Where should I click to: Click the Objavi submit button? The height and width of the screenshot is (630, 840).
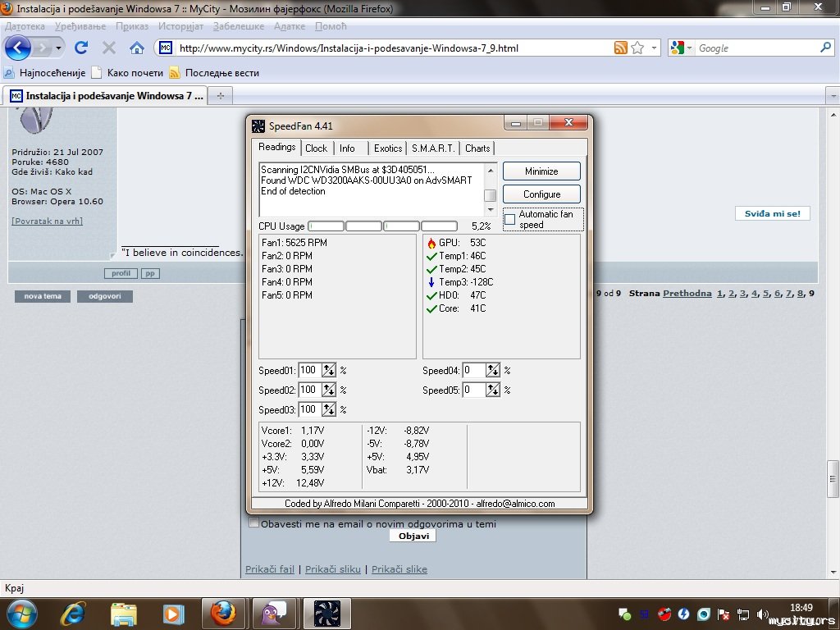click(413, 536)
